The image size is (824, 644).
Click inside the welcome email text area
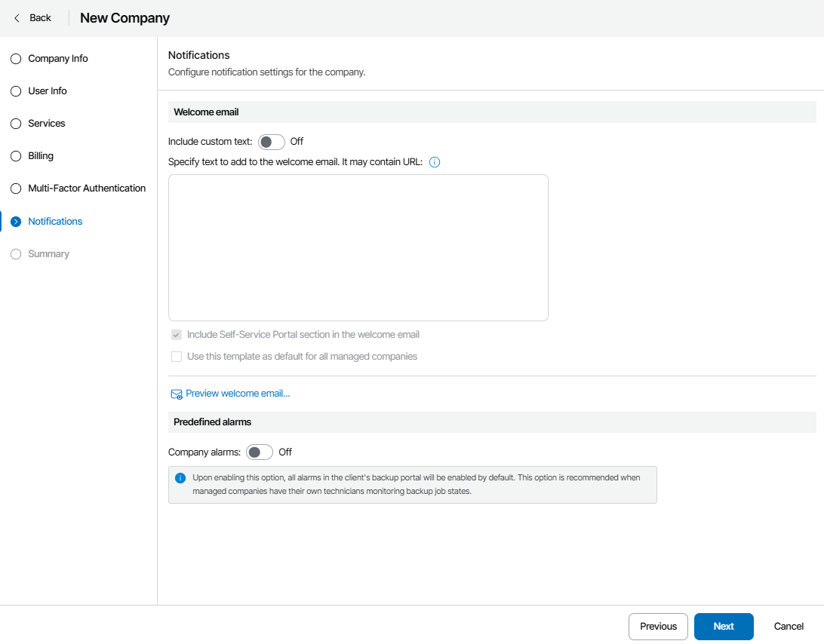(x=358, y=247)
